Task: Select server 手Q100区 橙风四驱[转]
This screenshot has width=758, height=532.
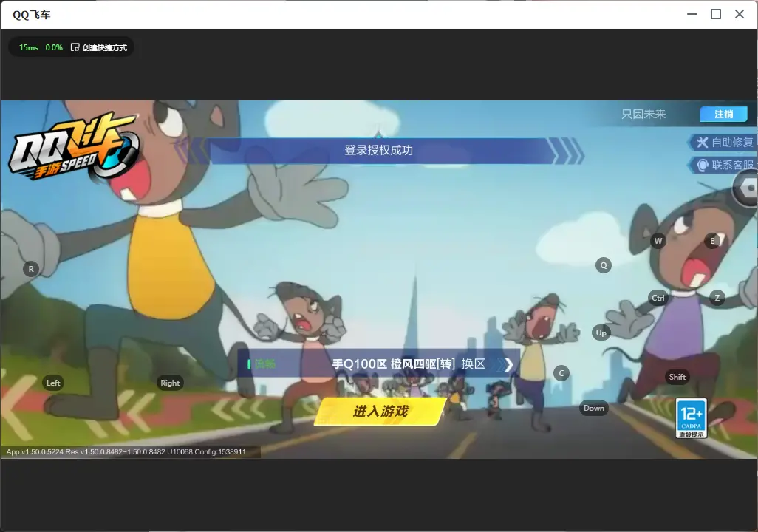Action: pyautogui.click(x=394, y=364)
